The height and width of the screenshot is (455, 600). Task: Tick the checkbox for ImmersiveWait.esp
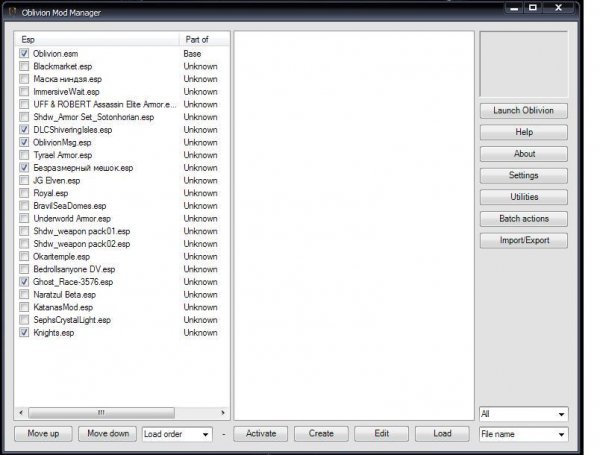tap(24, 91)
